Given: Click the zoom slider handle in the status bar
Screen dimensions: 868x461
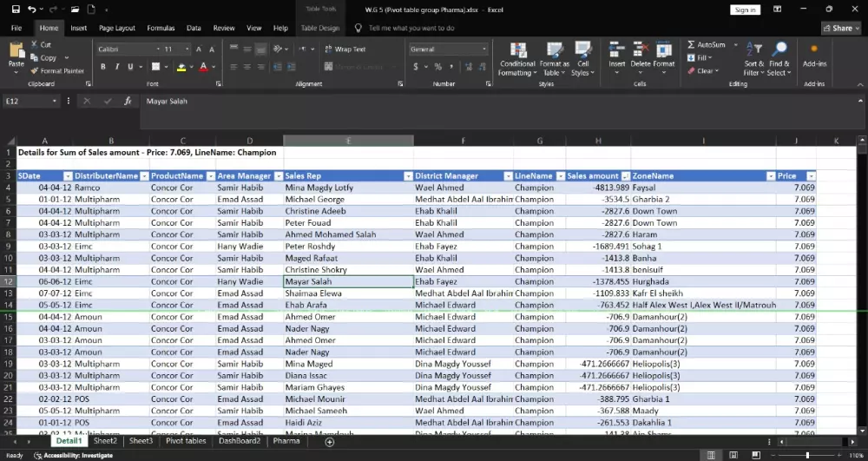Looking at the screenshot, I should click(x=807, y=455).
